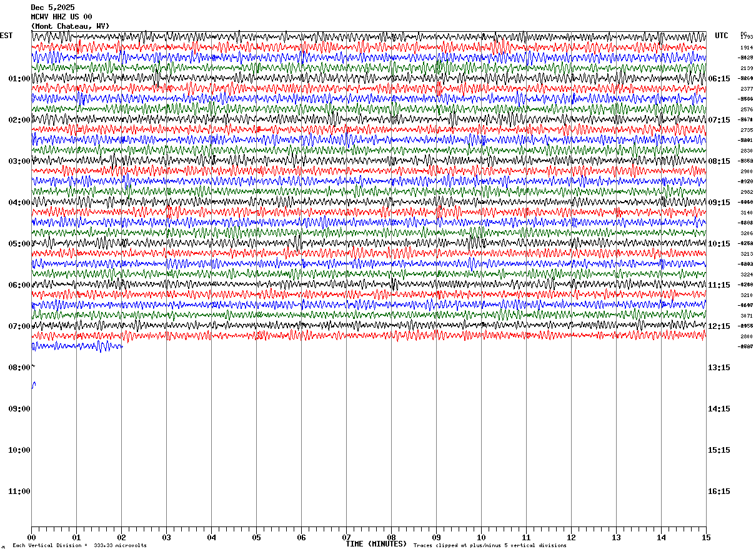Select minute tick label 05
The height and width of the screenshot is (554, 756).
tap(257, 538)
